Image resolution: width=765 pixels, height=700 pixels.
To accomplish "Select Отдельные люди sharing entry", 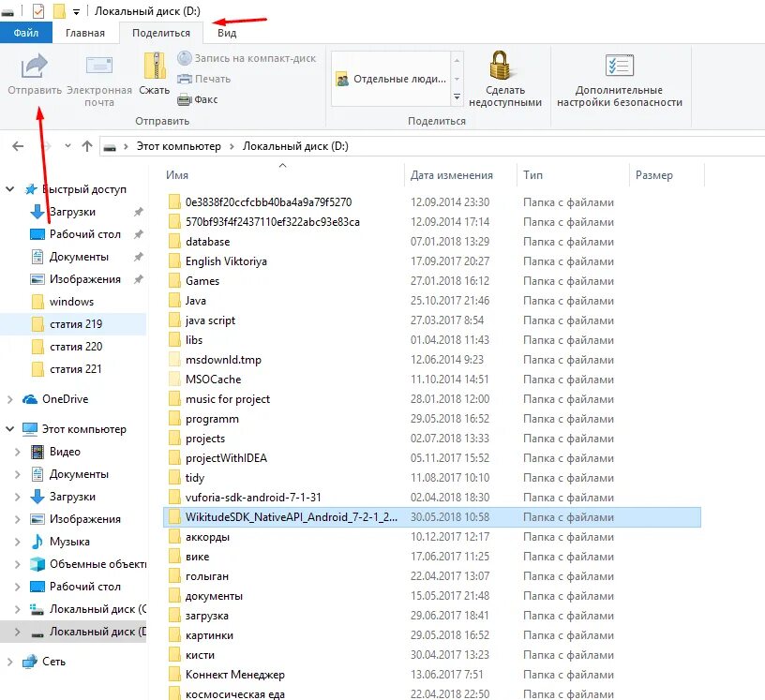I will click(391, 79).
